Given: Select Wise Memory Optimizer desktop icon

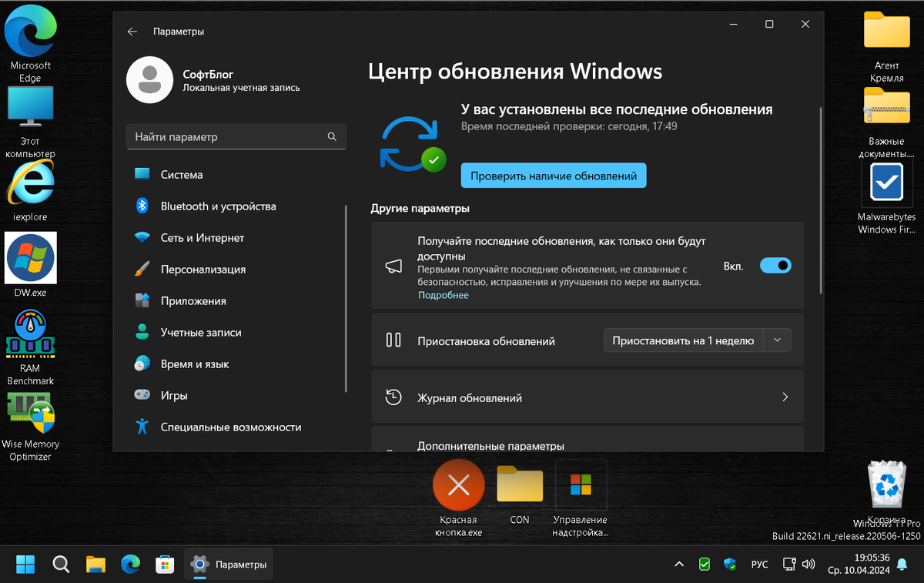Looking at the screenshot, I should pos(30,426).
